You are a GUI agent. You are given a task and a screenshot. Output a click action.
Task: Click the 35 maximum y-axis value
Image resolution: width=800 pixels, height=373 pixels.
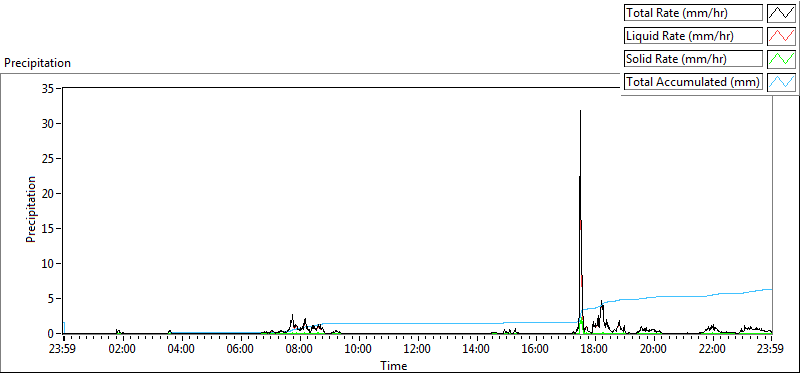pos(48,88)
